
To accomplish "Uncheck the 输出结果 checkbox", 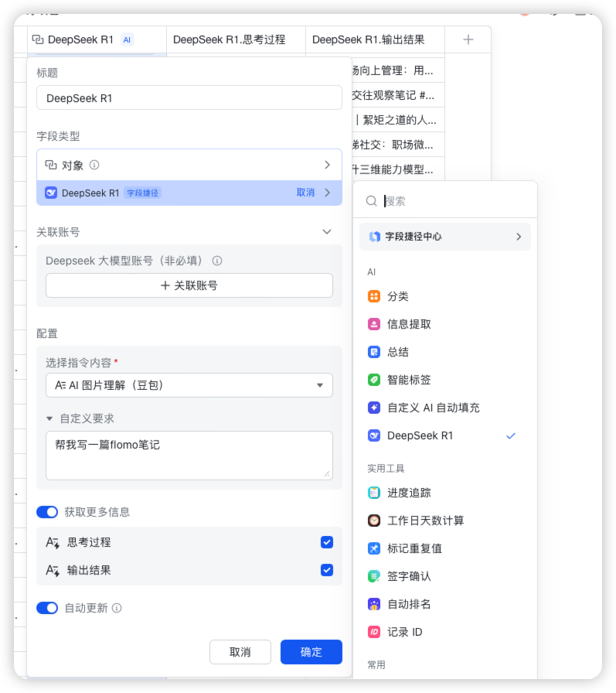I will point(327,570).
